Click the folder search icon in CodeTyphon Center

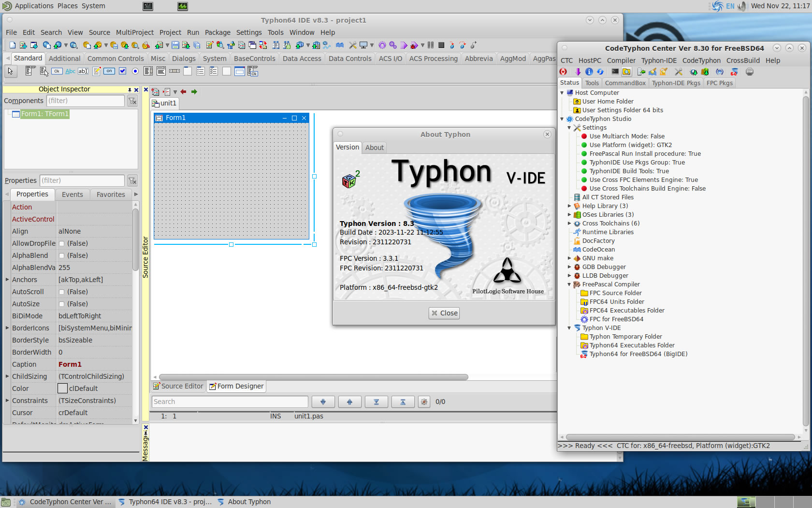[626, 72]
